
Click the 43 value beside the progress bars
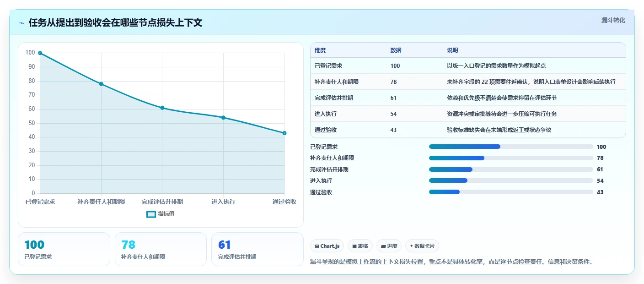pyautogui.click(x=600, y=192)
